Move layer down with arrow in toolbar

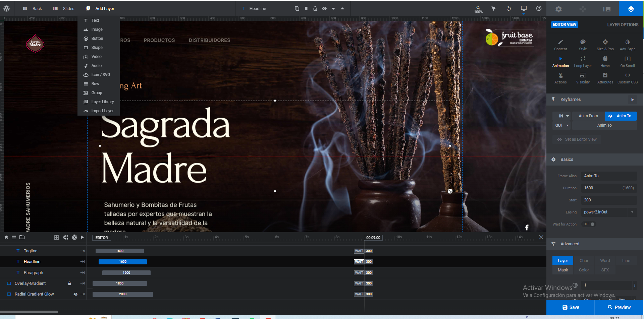333,8
